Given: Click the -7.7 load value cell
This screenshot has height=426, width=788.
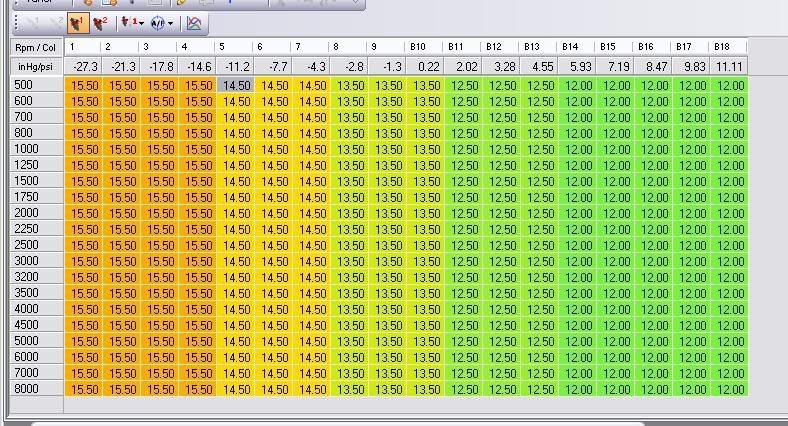Looking at the screenshot, I should [273, 66].
